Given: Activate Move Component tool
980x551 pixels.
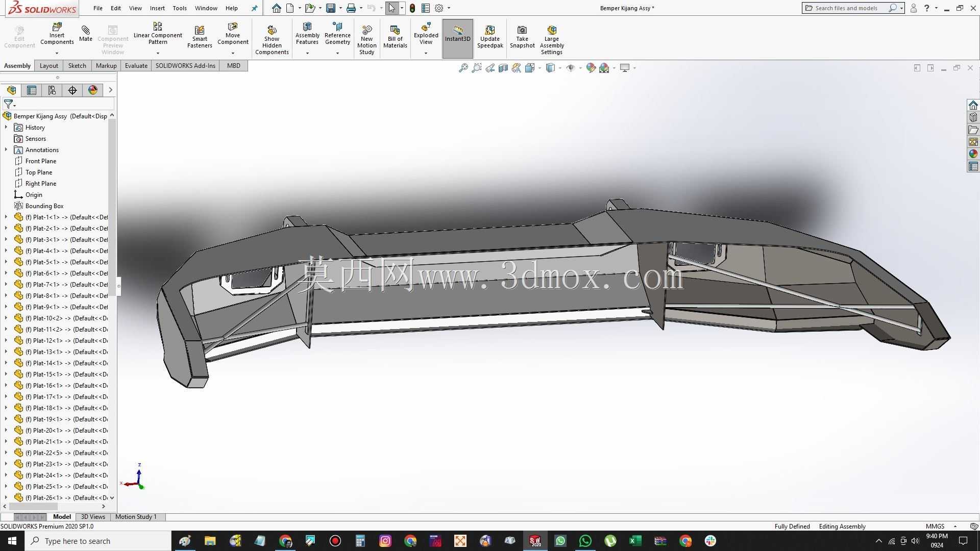Looking at the screenshot, I should pos(233,34).
